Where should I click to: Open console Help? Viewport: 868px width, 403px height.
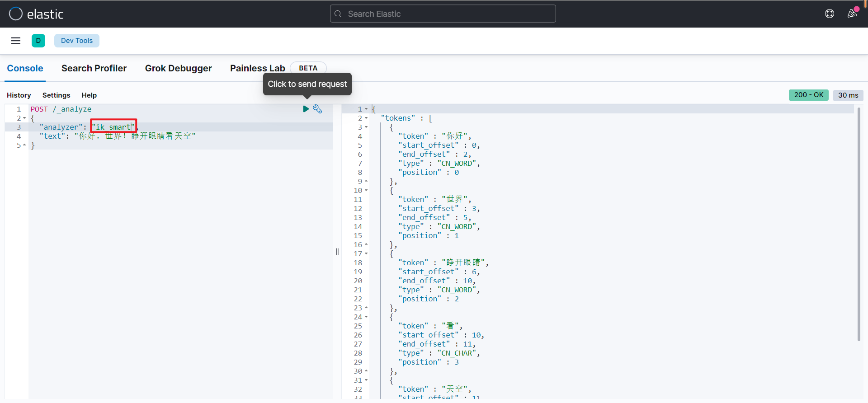point(89,95)
